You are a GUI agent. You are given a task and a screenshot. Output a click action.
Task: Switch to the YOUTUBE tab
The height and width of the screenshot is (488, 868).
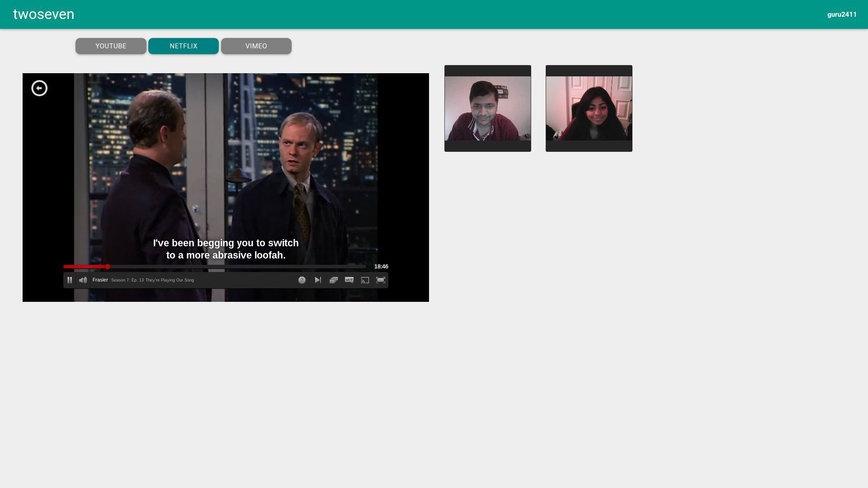click(x=111, y=46)
